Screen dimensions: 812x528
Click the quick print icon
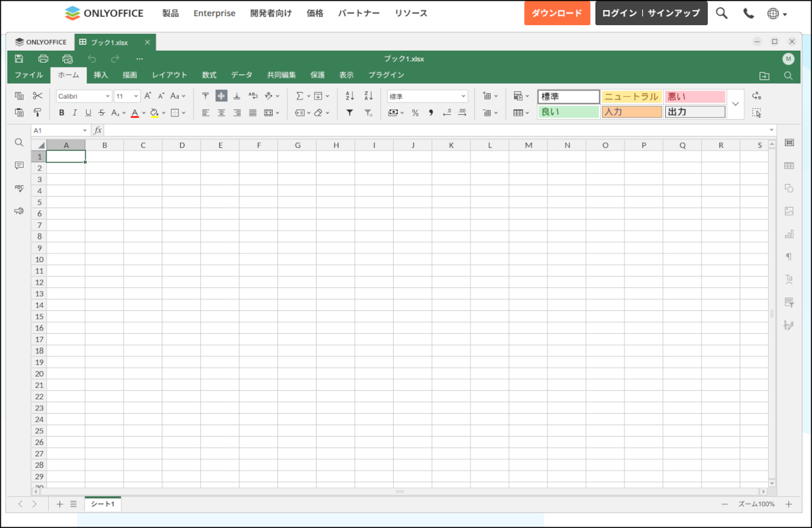[x=67, y=59]
